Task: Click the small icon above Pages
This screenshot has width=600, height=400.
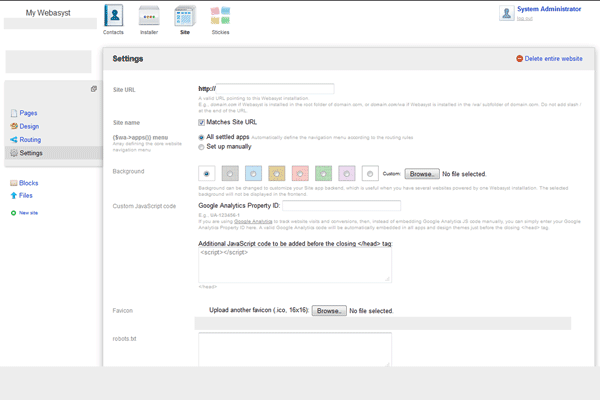Action: click(93, 89)
